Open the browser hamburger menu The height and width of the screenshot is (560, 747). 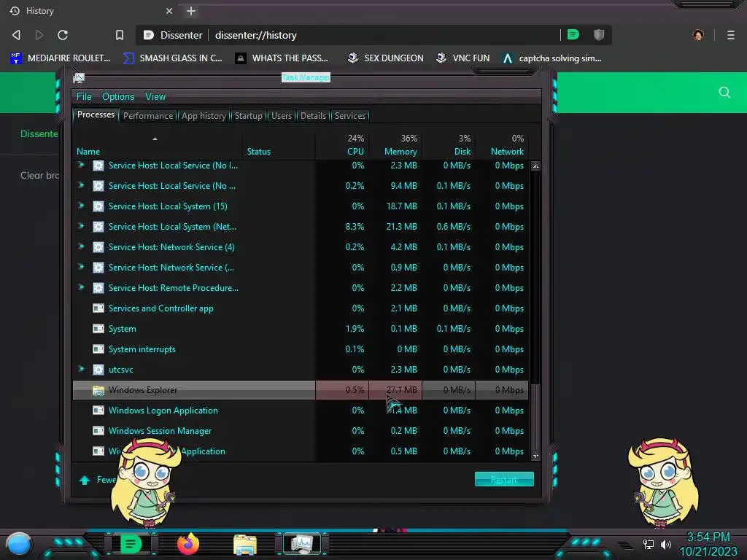coord(731,35)
